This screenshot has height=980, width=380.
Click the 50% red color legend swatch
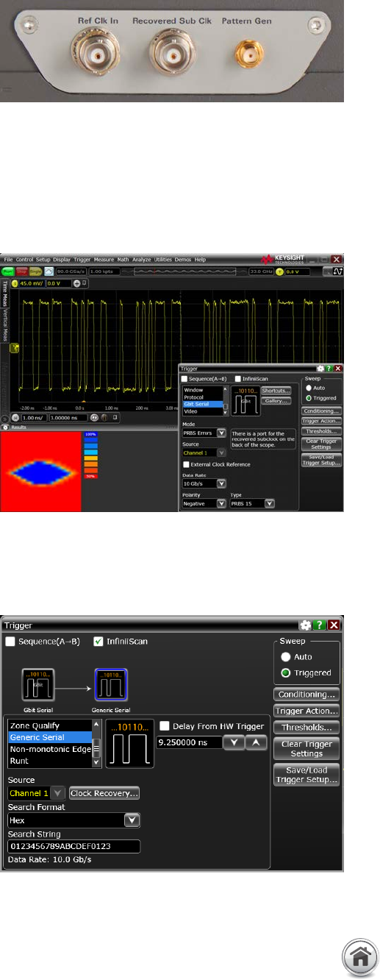pos(90,476)
